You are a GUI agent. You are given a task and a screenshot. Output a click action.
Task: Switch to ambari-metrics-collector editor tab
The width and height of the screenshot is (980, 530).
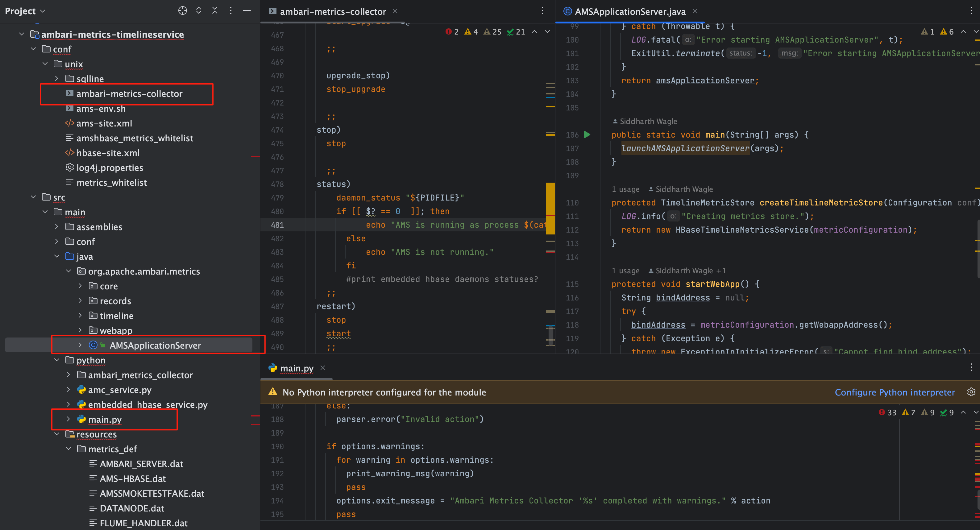coord(333,12)
